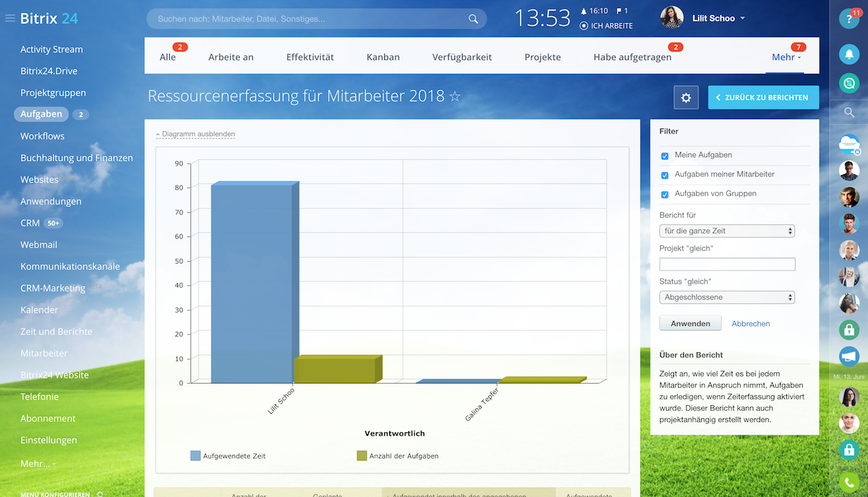Screen dimensions: 868x497
Task: Click the 16:10 clock time indicator
Action: tap(594, 11)
